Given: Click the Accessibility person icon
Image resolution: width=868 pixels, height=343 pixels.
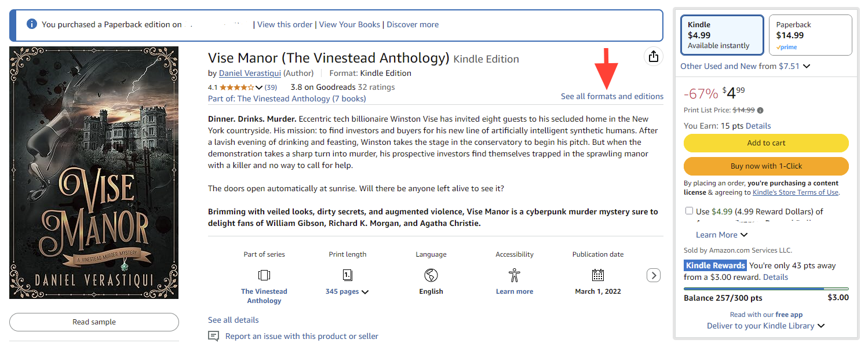Looking at the screenshot, I should [x=514, y=275].
